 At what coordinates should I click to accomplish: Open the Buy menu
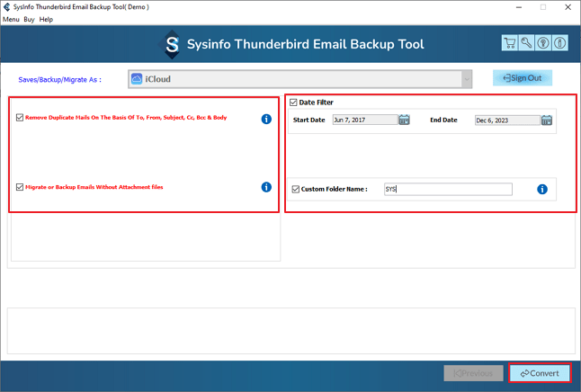(30, 19)
